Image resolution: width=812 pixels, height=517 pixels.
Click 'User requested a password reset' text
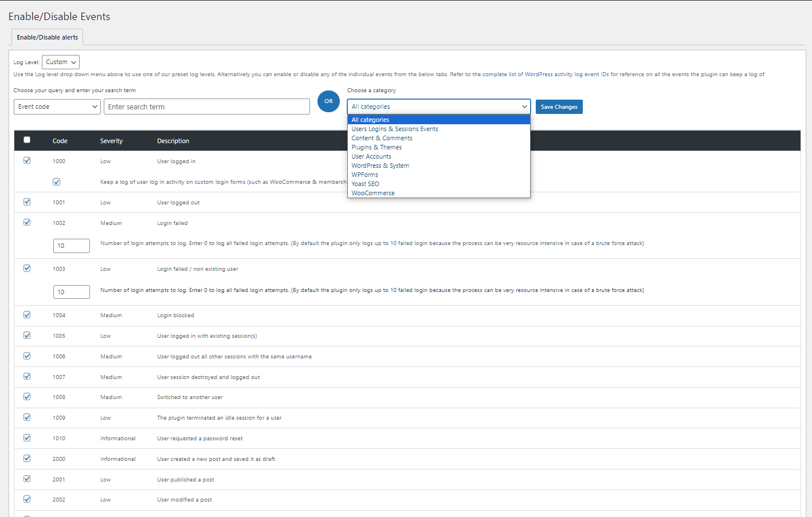(x=200, y=439)
